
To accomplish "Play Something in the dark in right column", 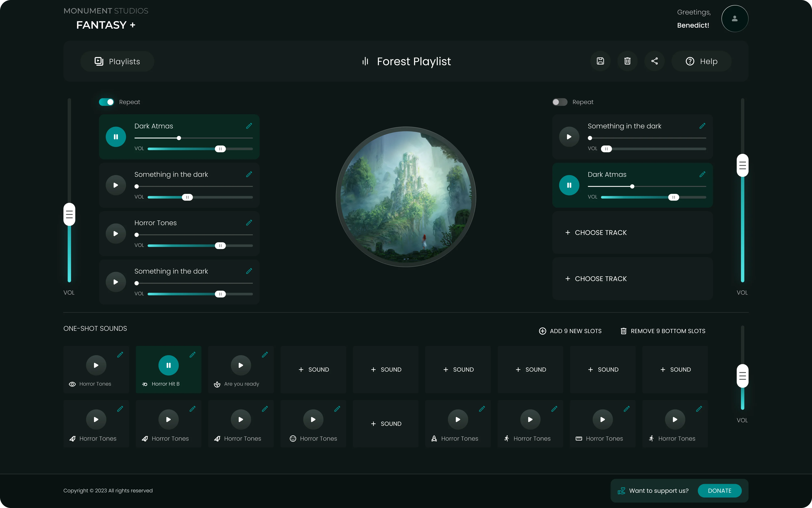I will coord(569,137).
